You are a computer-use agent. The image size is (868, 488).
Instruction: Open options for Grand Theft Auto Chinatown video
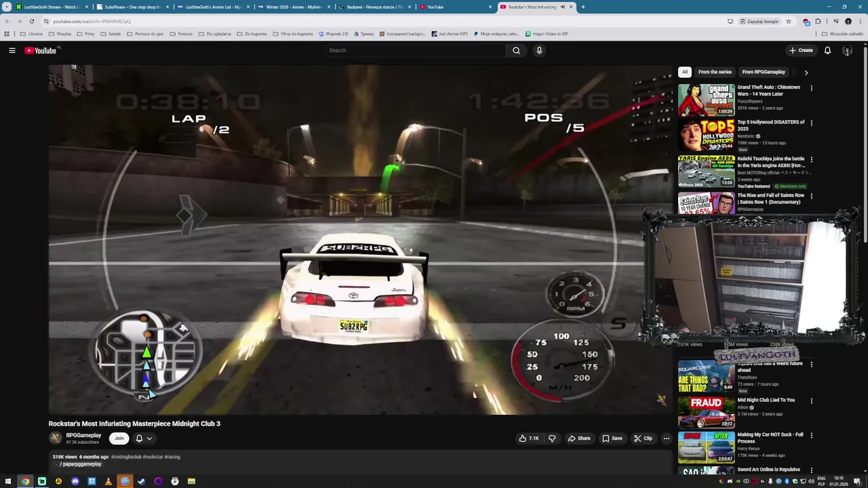[811, 87]
